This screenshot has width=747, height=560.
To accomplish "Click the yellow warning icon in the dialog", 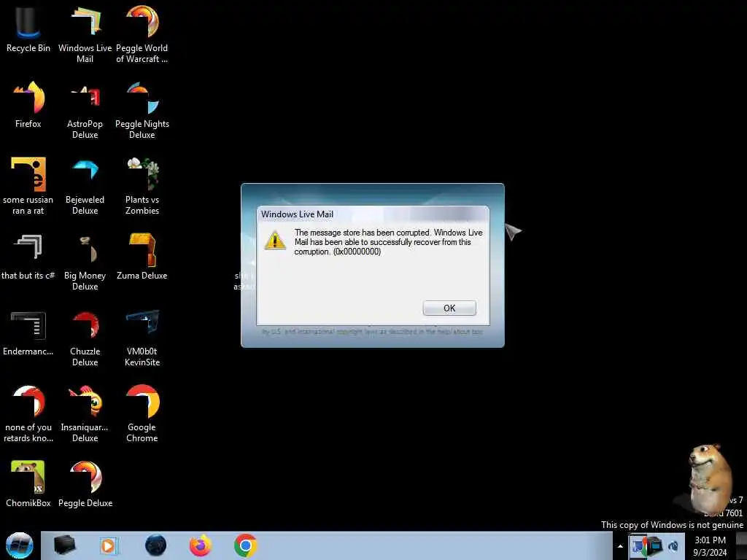I will click(275, 240).
